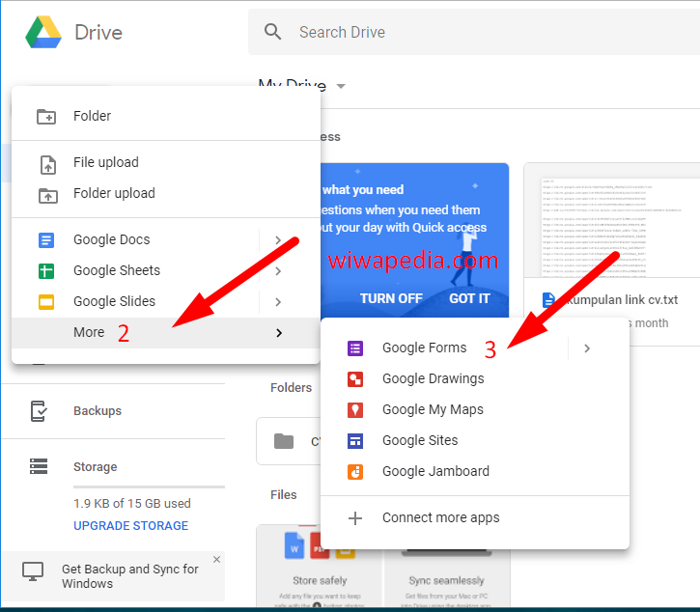This screenshot has height=612, width=700.
Task: Select Google Drawings in the submenu
Action: (x=475, y=379)
